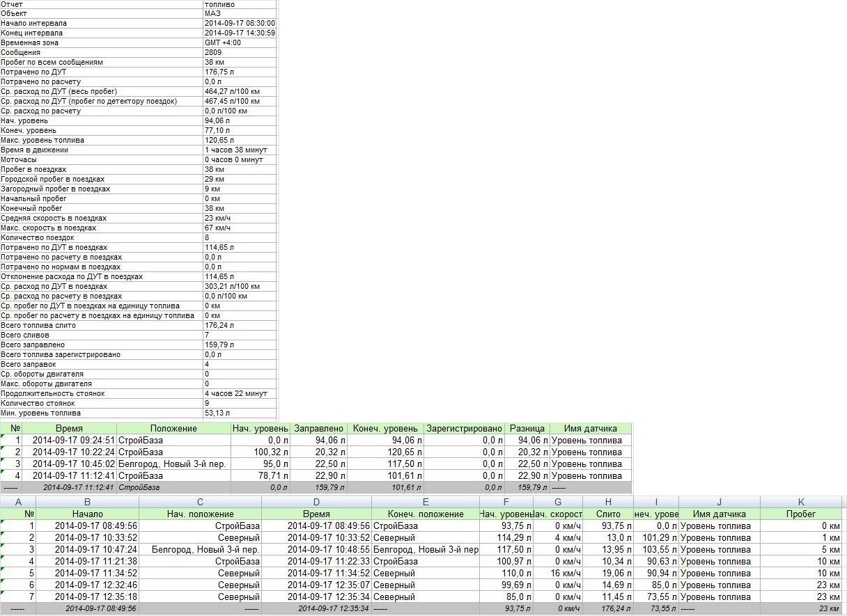Select the '19,06 л' drained value cell
Screen dimensions: 847x616
click(x=608, y=573)
